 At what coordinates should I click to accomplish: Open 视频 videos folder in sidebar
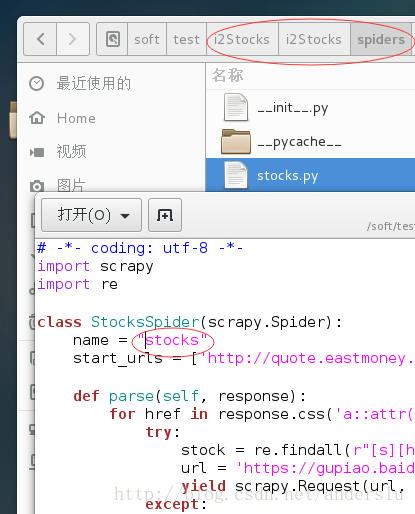coord(71,152)
